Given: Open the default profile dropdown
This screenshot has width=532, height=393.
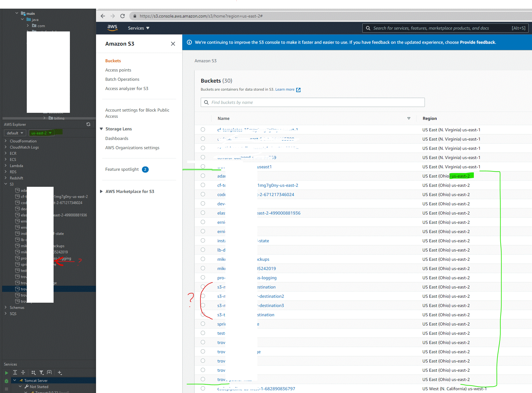Looking at the screenshot, I should tap(14, 133).
